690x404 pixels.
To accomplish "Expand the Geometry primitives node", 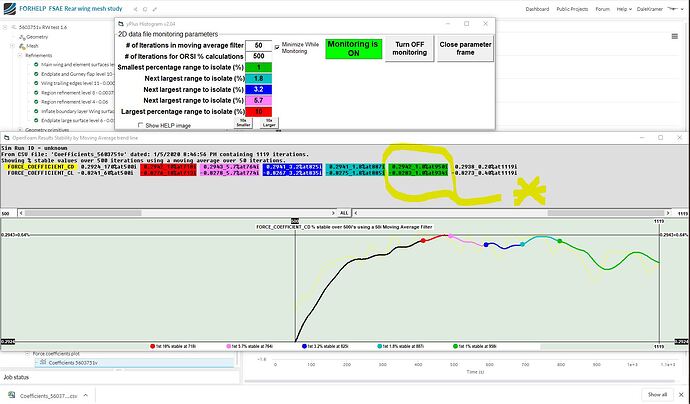I will (20, 130).
